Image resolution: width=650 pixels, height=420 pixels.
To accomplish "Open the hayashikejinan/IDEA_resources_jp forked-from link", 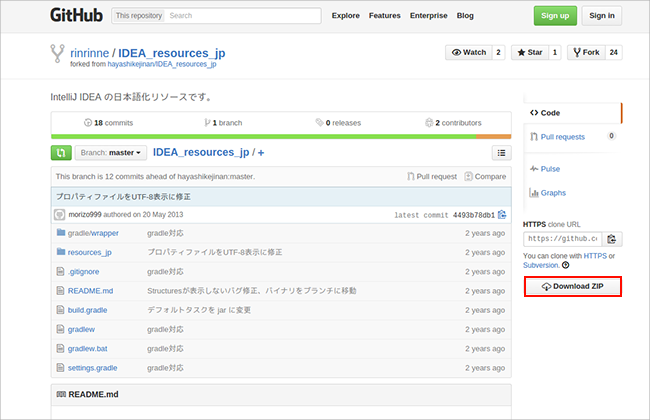I will pyautogui.click(x=162, y=64).
